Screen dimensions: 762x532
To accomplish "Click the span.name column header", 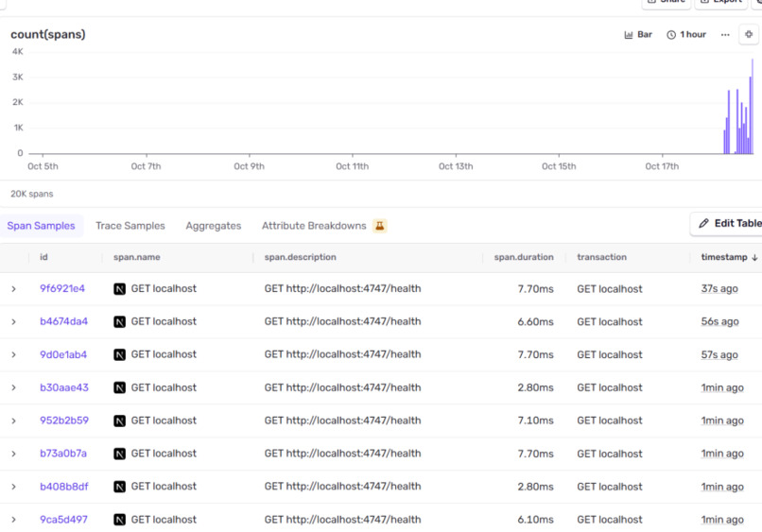I will pyautogui.click(x=136, y=258).
